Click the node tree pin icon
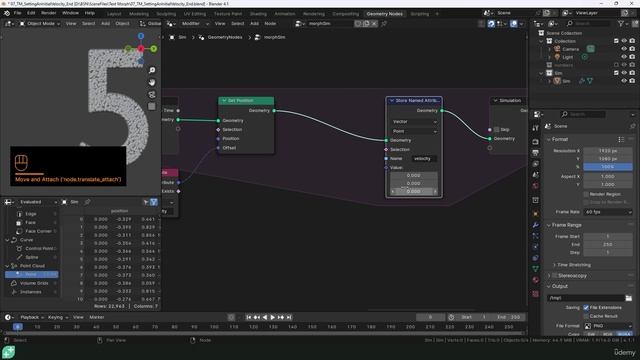640x360 pixels. pyautogui.click(x=384, y=24)
